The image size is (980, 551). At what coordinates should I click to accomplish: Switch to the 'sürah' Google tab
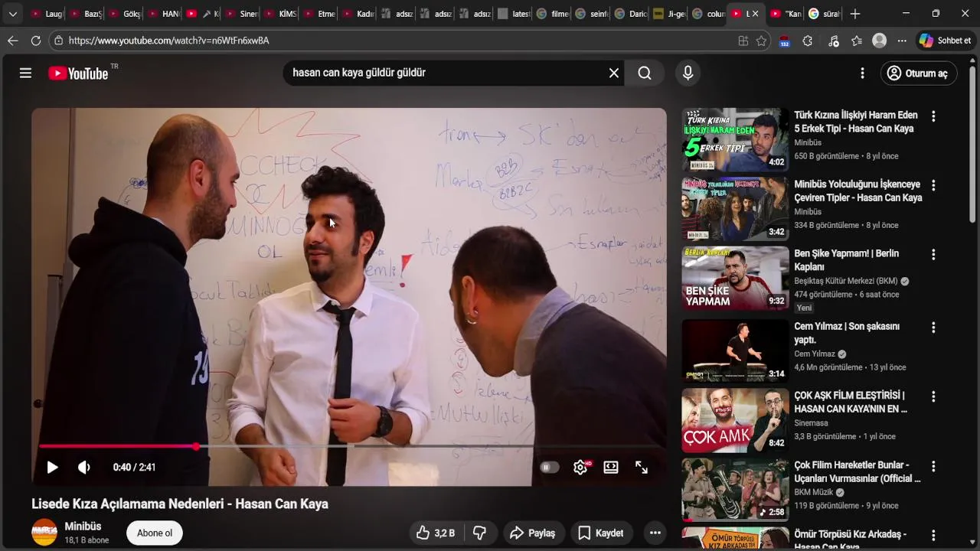click(x=825, y=14)
